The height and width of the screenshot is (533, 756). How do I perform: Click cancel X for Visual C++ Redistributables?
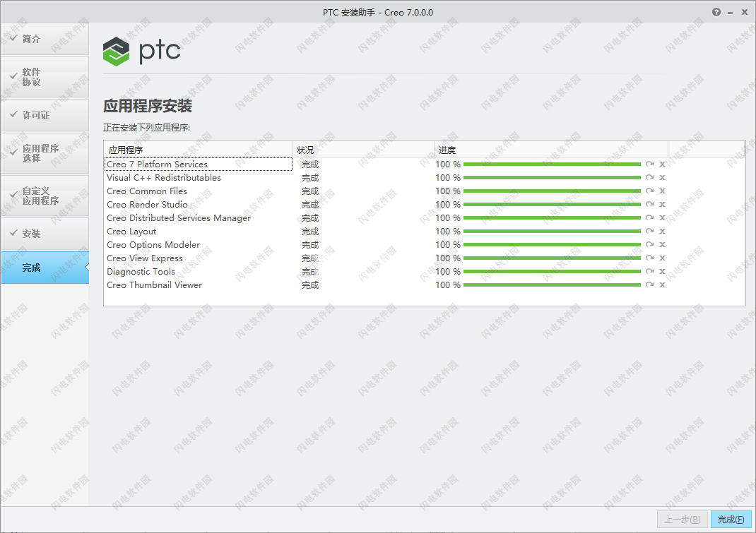[x=663, y=178]
